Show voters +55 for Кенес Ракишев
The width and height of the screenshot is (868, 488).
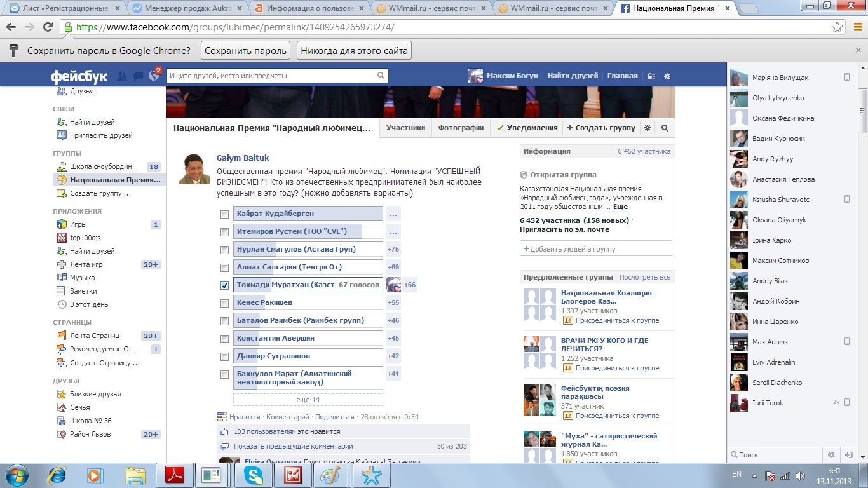(393, 302)
